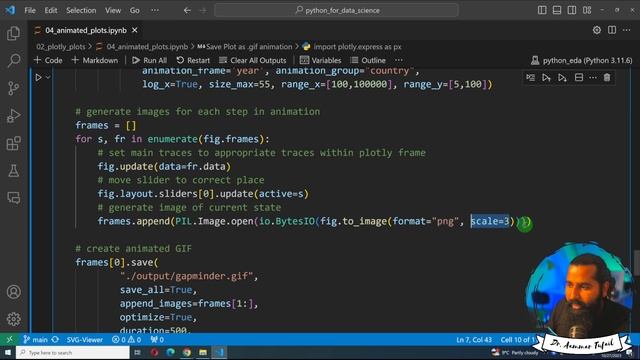This screenshot has height=360, width=640.
Task: Open the run cell options dropdown arrow
Action: 48,77
